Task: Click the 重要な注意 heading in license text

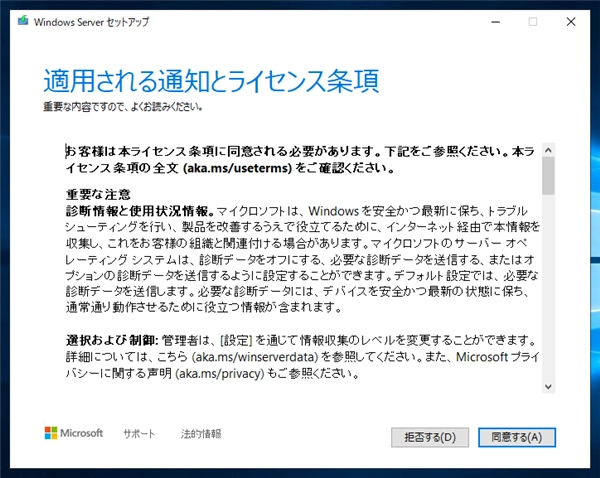Action: pos(98,194)
